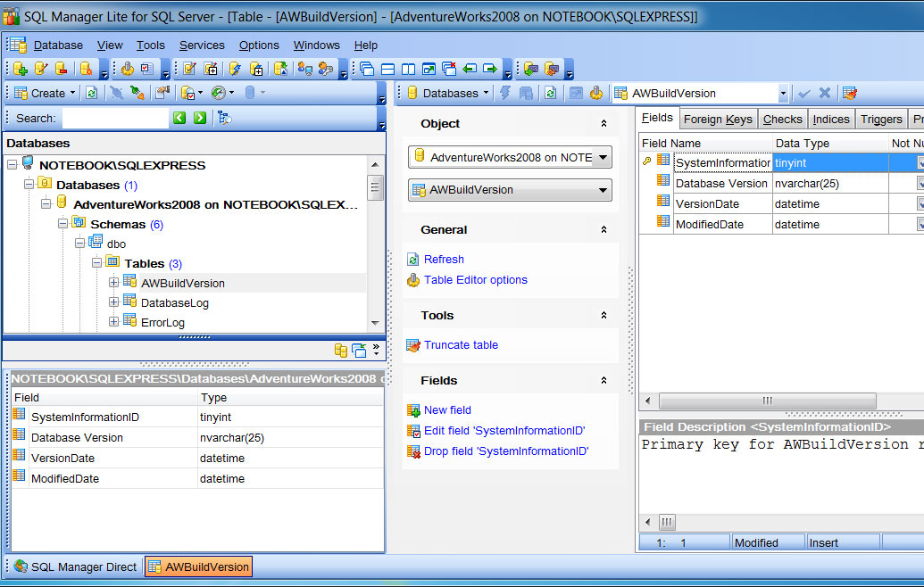Click the database icon with orange gear
Viewport: 924px width, 587px height.
click(x=86, y=69)
